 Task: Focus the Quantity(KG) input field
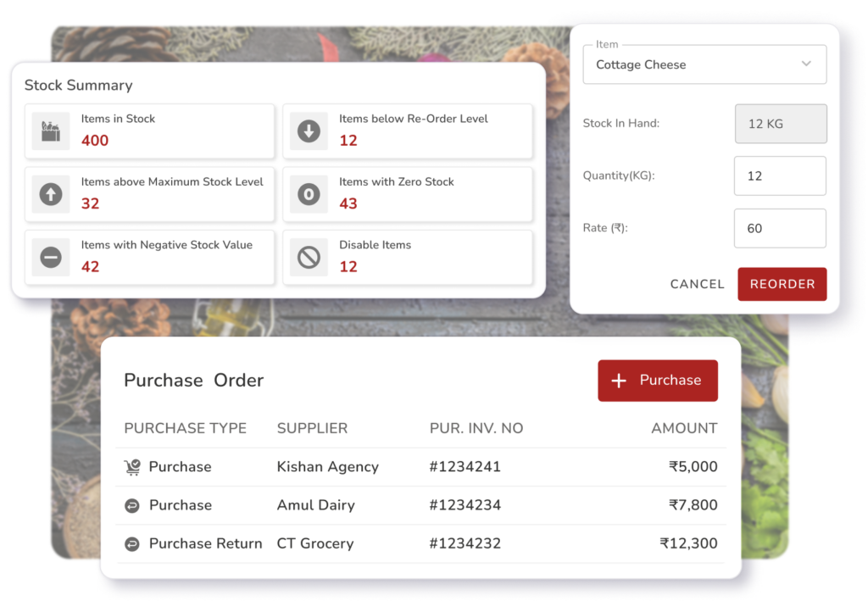[779, 176]
